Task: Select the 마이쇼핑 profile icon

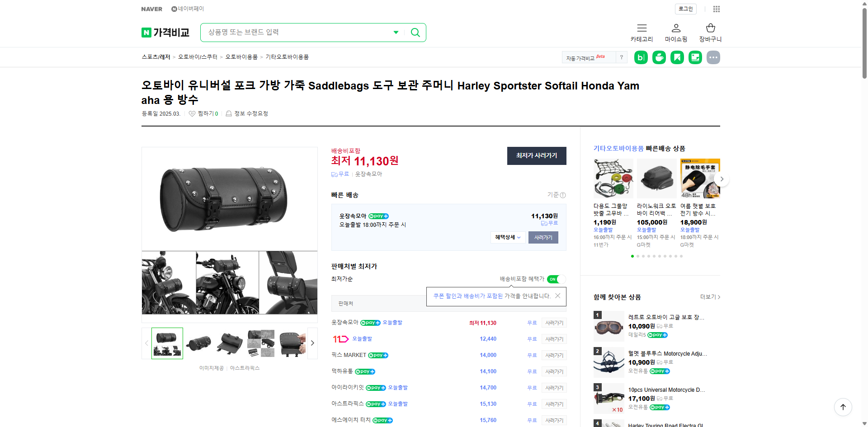Action: pos(675,28)
